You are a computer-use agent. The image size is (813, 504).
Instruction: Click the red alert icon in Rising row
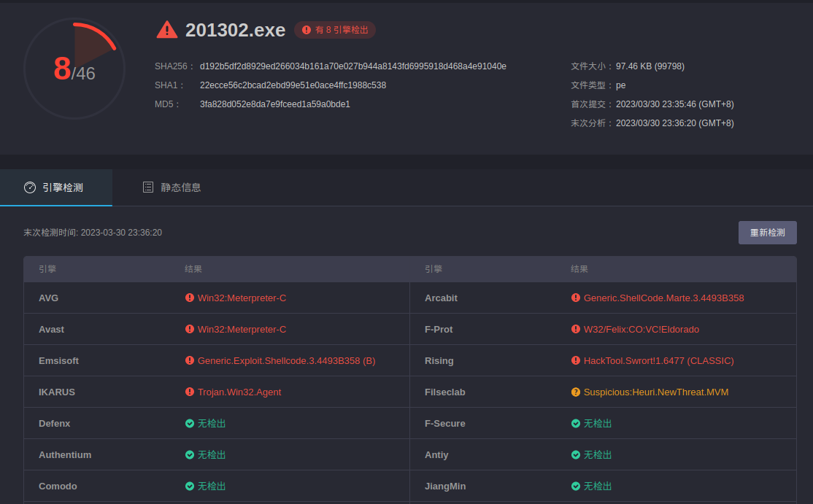[x=576, y=360]
